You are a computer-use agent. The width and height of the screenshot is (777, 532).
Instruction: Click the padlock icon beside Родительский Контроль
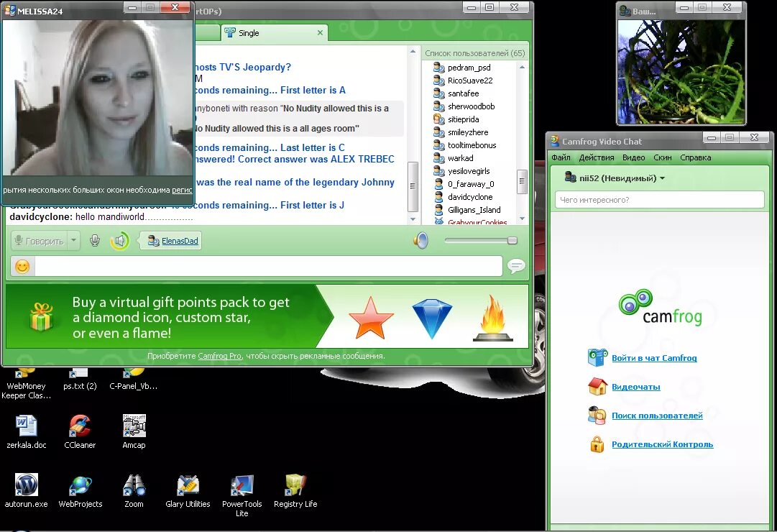click(x=597, y=444)
